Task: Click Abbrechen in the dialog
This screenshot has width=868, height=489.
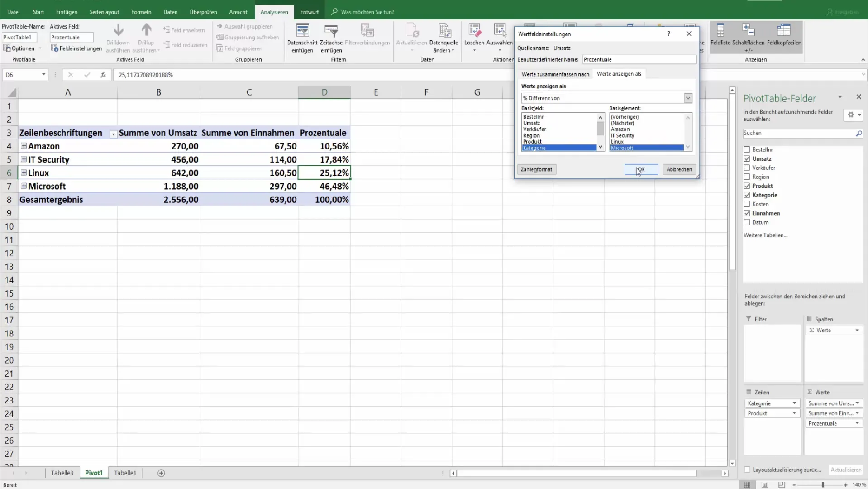Action: point(679,169)
